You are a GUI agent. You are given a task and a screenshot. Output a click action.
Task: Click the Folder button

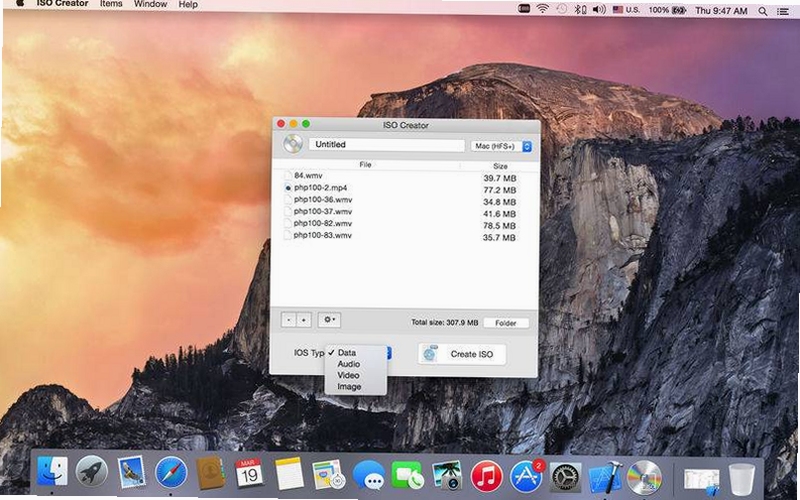tap(506, 323)
